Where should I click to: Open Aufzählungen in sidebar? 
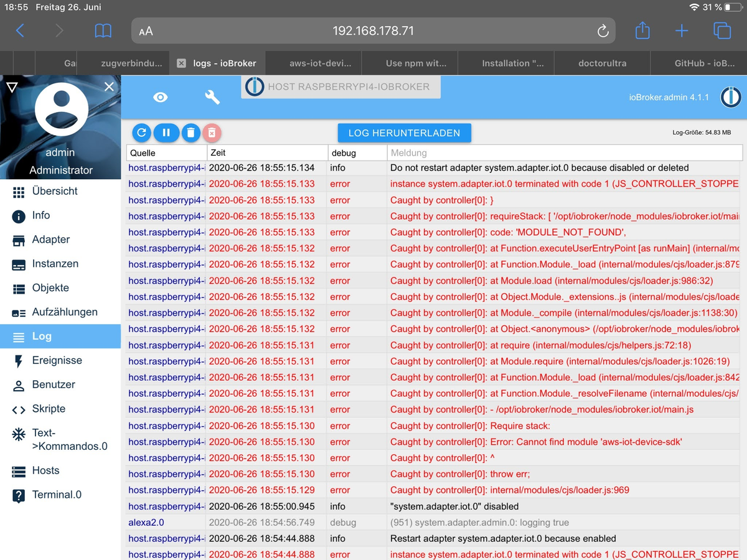pyautogui.click(x=60, y=312)
